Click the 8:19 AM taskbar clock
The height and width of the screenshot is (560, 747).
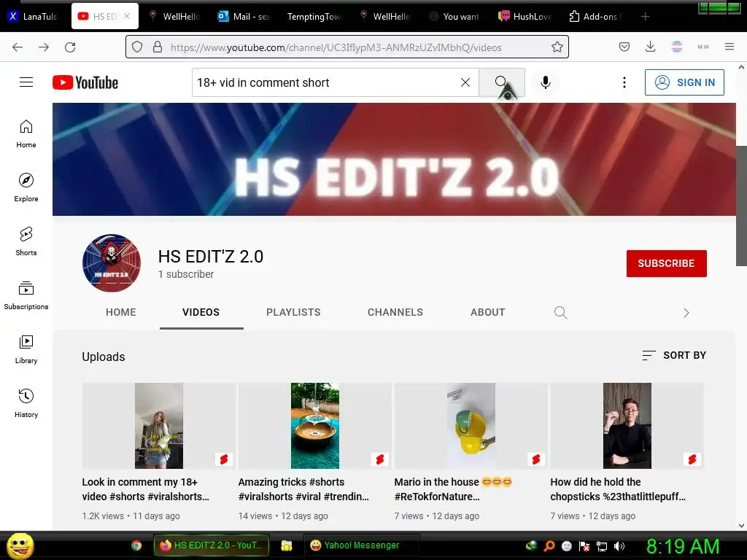click(x=683, y=546)
